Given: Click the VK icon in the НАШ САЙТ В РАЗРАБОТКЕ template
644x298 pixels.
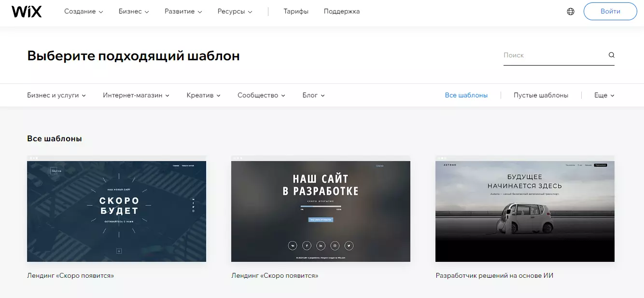Looking at the screenshot, I should [293, 246].
